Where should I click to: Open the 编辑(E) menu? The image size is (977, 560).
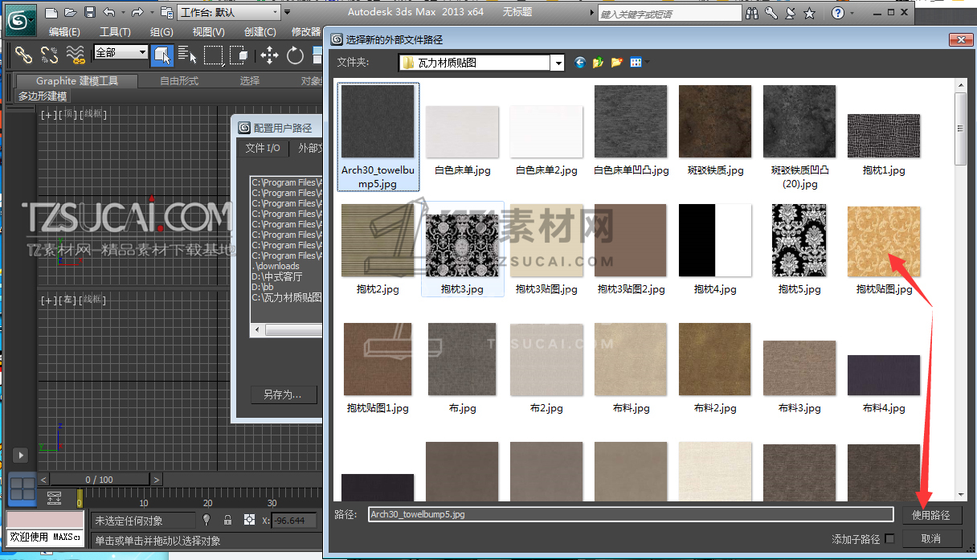(64, 32)
